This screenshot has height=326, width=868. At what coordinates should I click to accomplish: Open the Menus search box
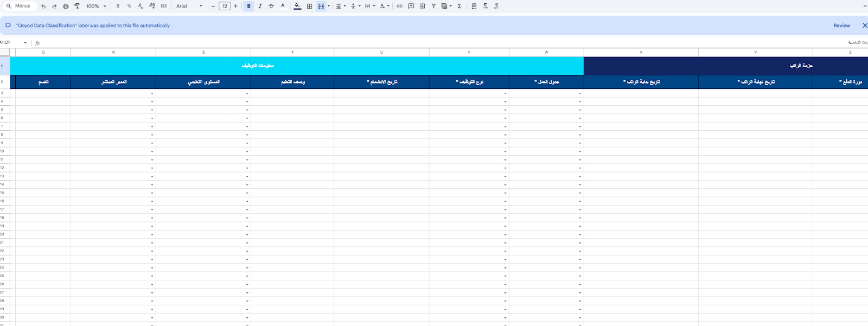[x=18, y=6]
